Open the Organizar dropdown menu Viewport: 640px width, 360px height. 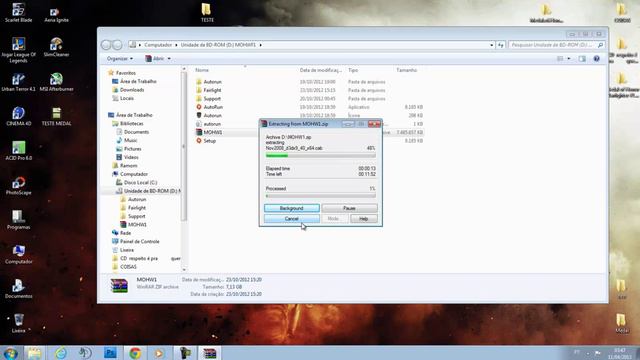pos(120,59)
